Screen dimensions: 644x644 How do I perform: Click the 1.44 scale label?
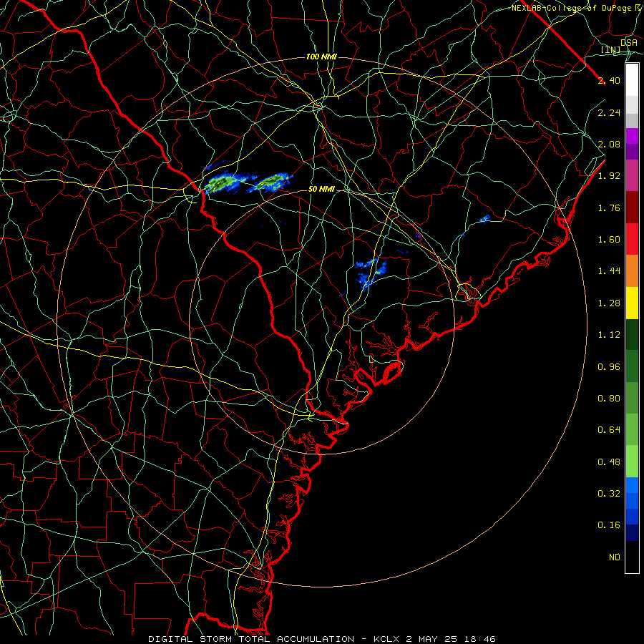[x=609, y=271]
